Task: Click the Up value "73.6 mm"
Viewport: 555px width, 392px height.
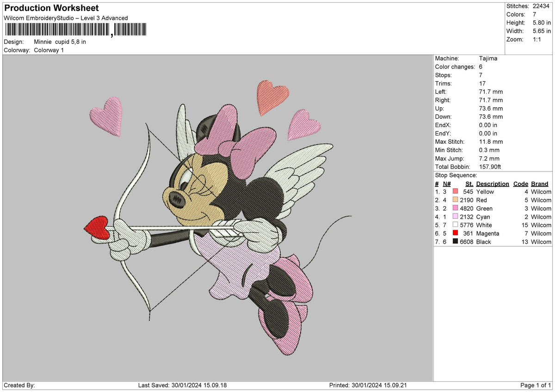Action: [491, 109]
